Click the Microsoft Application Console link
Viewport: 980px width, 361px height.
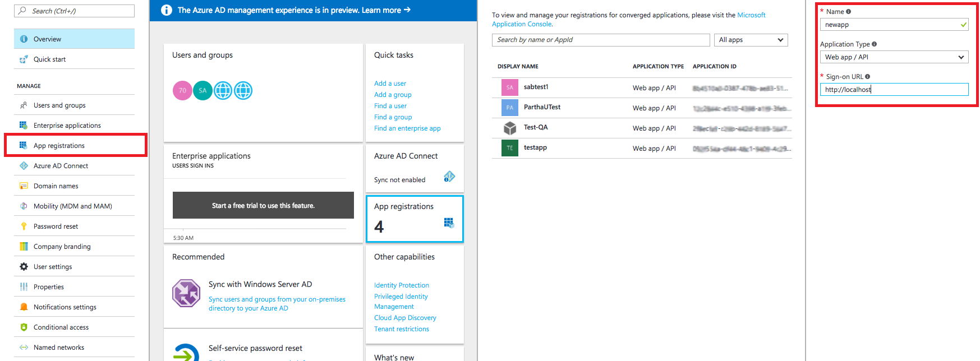(x=628, y=20)
